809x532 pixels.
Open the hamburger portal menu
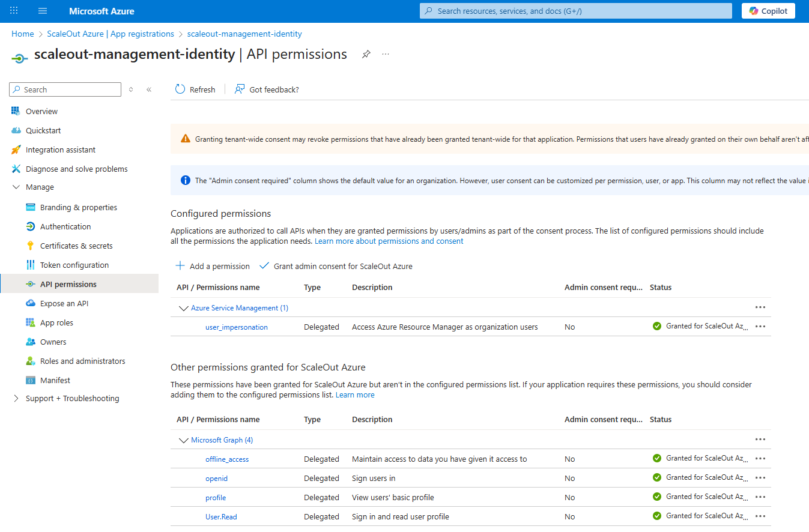pyautogui.click(x=43, y=11)
